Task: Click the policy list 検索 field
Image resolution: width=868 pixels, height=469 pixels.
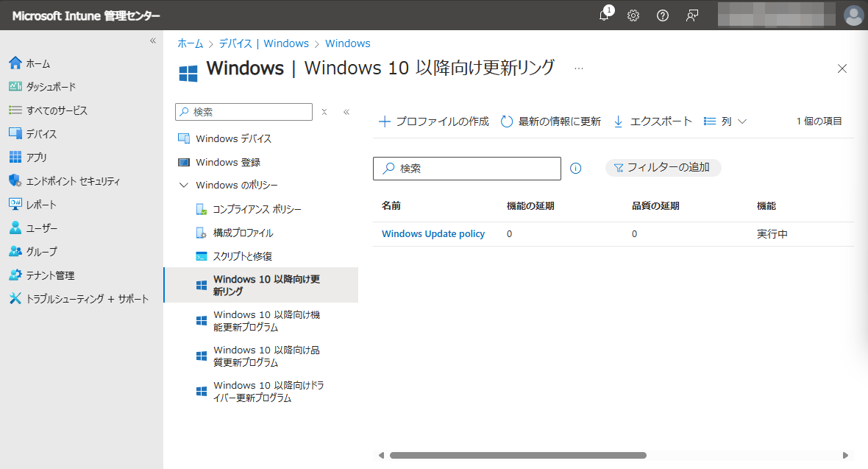Action: [x=466, y=169]
